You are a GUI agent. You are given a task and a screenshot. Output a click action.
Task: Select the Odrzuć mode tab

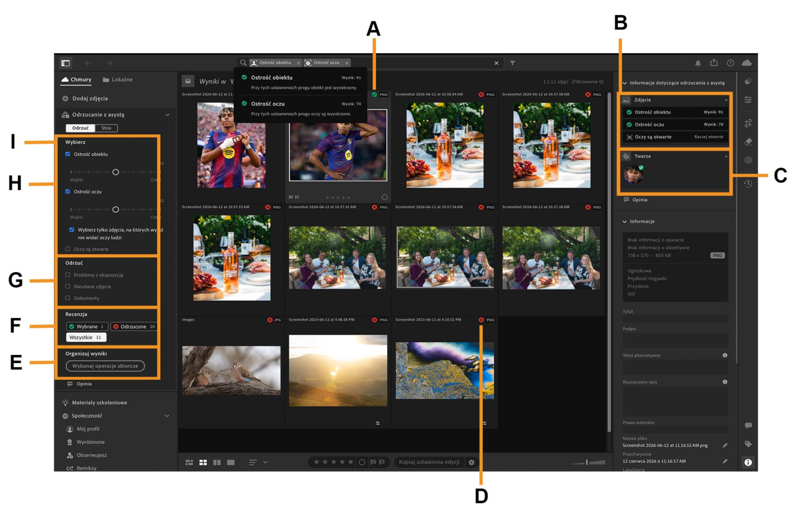(x=80, y=128)
